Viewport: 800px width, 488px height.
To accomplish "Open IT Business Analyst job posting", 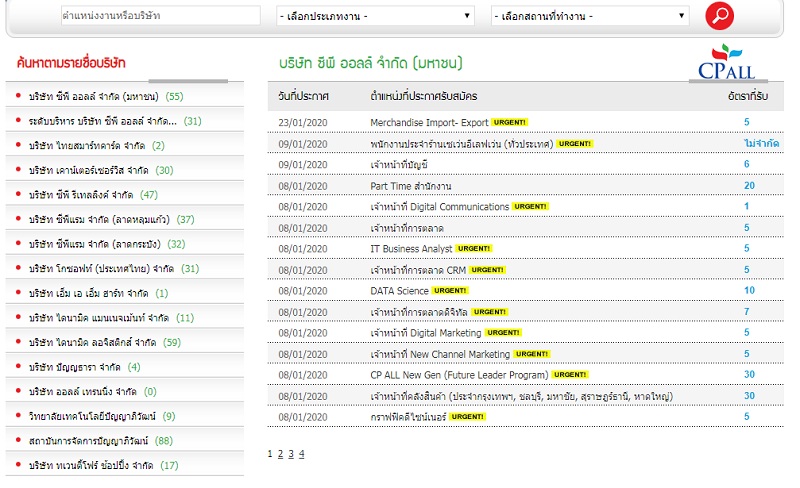I will (x=411, y=249).
